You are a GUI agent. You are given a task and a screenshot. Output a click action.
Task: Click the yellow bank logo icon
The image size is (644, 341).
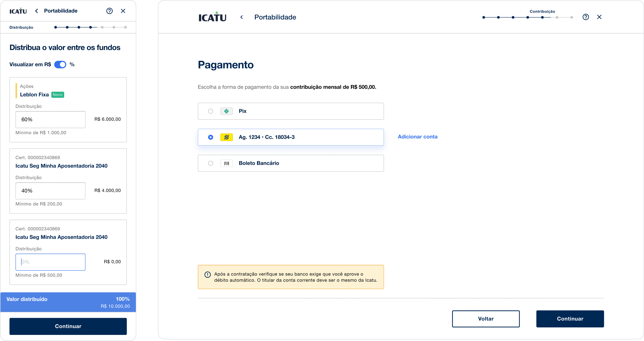pyautogui.click(x=227, y=137)
